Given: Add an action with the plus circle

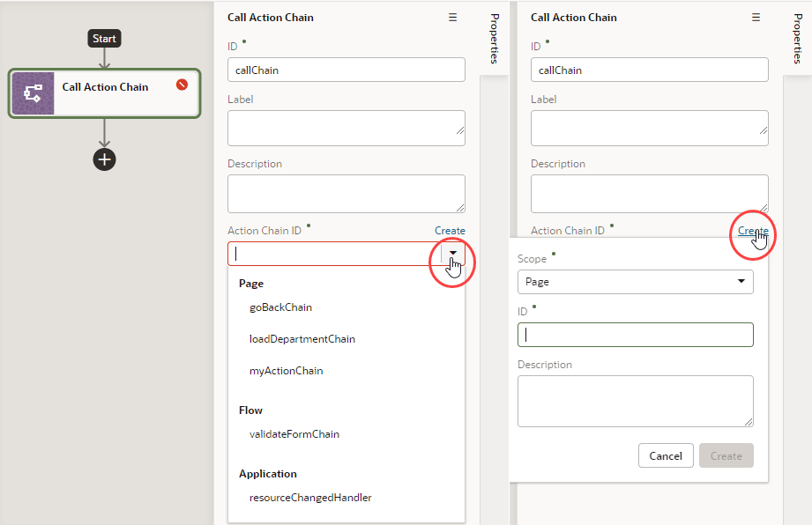Looking at the screenshot, I should pyautogui.click(x=105, y=159).
